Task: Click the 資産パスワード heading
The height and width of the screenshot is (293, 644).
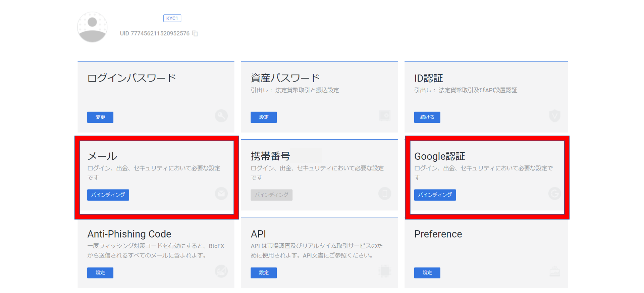Action: point(285,78)
